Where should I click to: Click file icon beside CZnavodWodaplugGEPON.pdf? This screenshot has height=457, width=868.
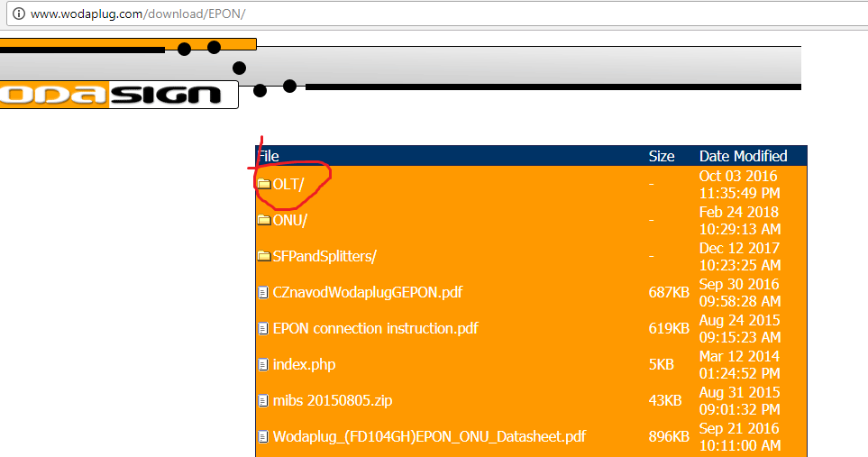point(263,292)
